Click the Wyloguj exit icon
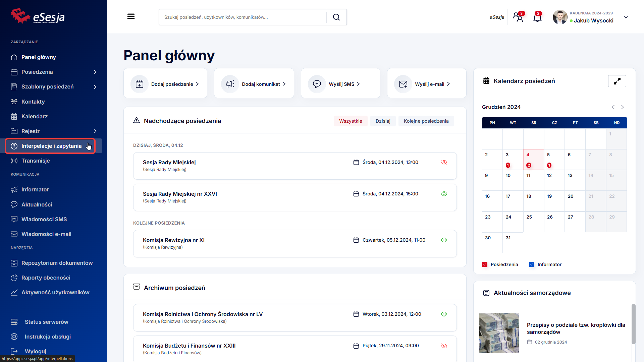The height and width of the screenshot is (362, 644). (x=14, y=351)
